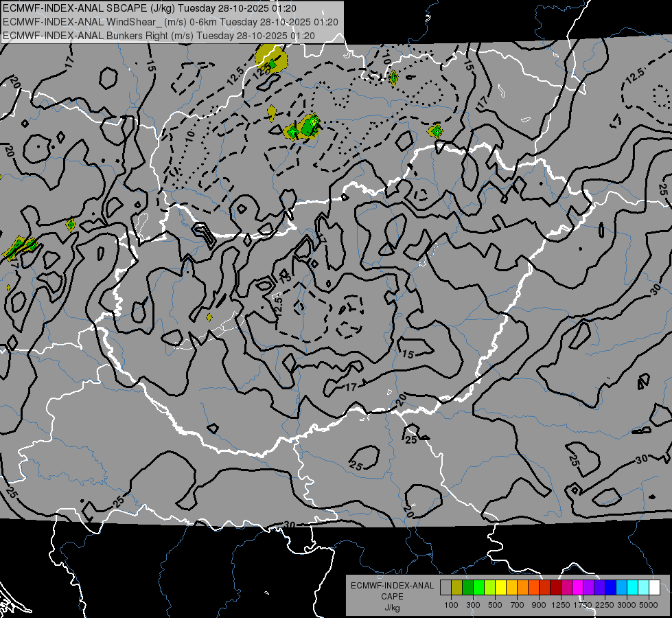
Task: Select the olive 100 J/kg legend swatch
Action: [x=456, y=587]
